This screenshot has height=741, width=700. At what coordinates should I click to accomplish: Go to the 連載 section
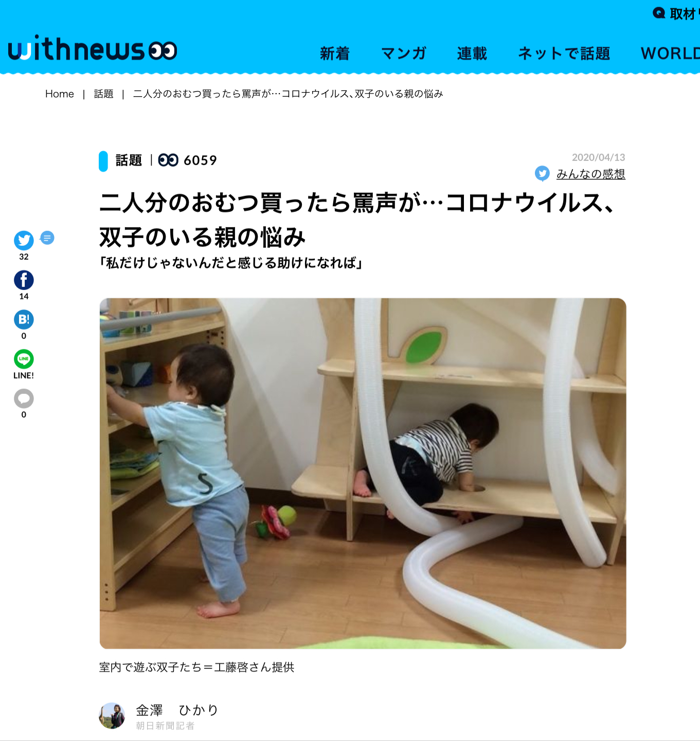(x=472, y=53)
